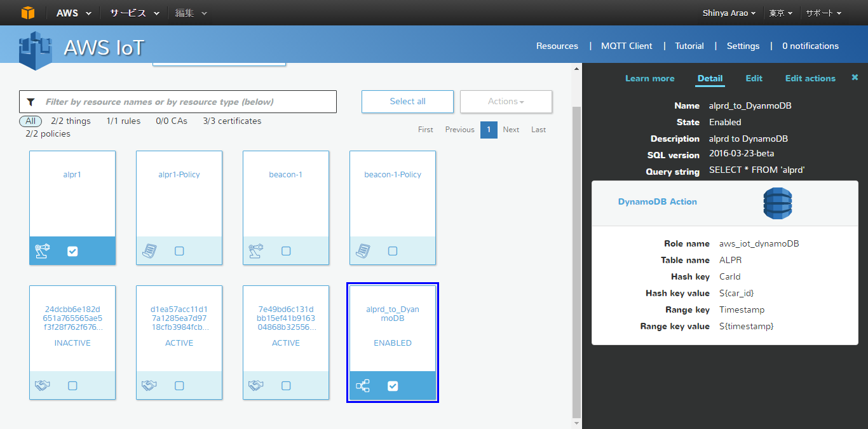This screenshot has width=868, height=429.
Task: Open the alpr1-Policy name link
Action: [179, 174]
